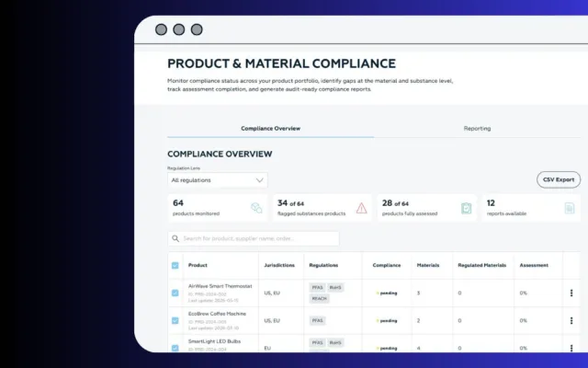Sort by the Jurisdictions column header

[279, 265]
